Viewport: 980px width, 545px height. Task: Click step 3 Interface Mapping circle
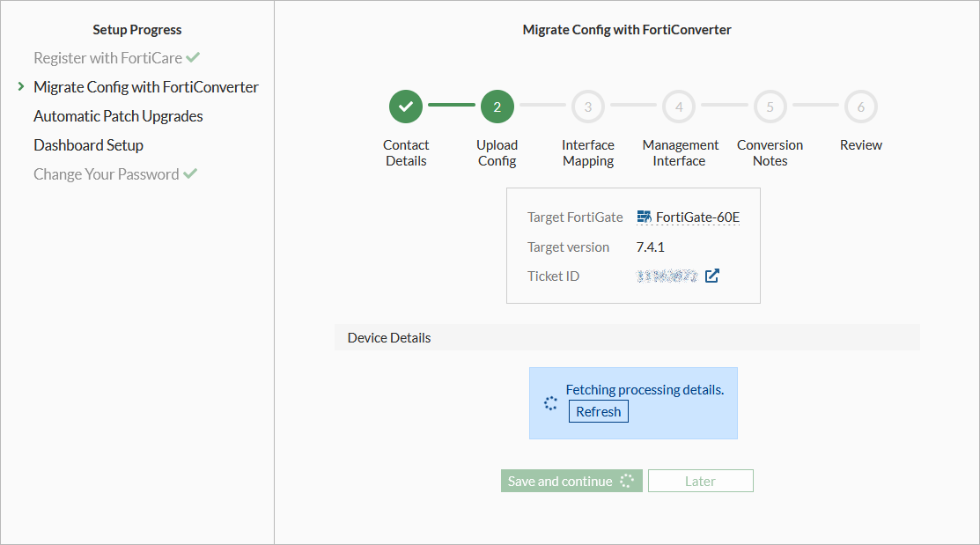click(588, 107)
